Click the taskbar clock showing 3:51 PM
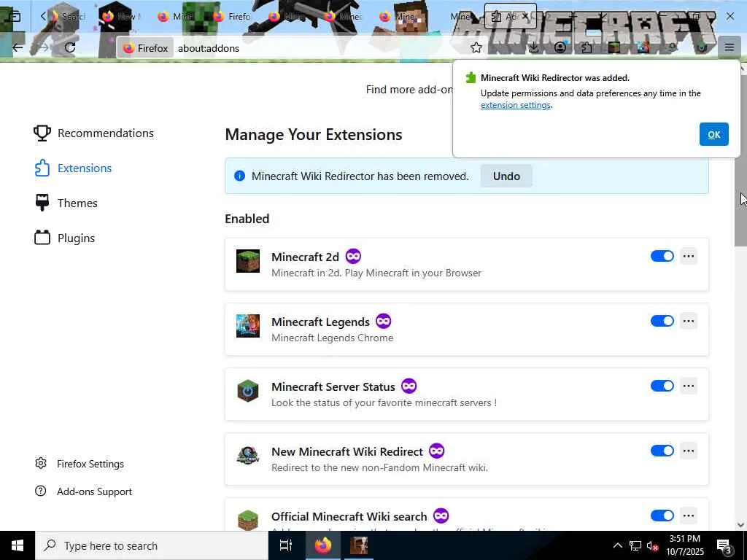 [x=684, y=545]
